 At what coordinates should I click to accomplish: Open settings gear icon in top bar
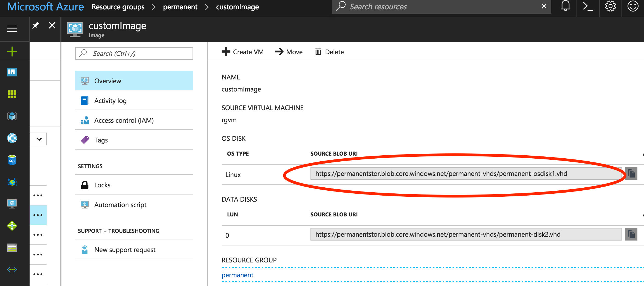[x=610, y=6]
